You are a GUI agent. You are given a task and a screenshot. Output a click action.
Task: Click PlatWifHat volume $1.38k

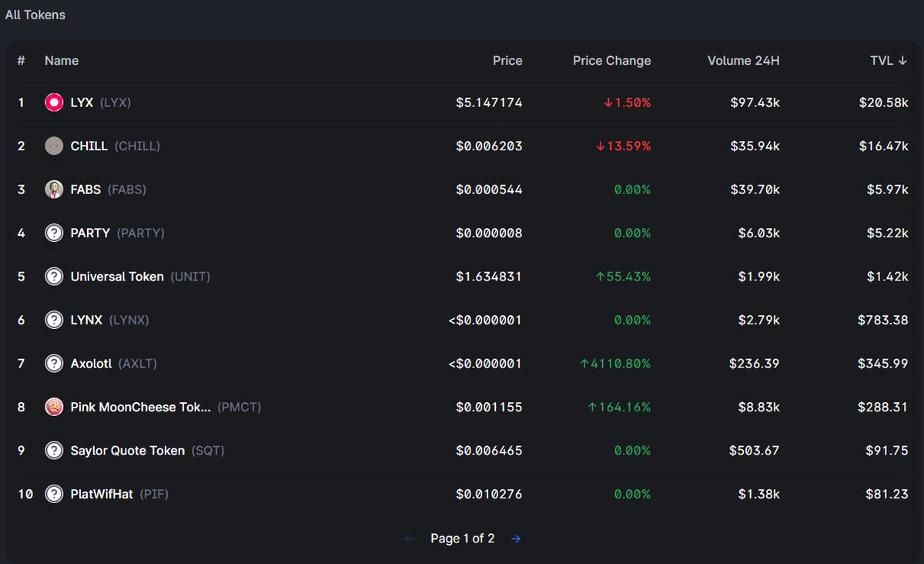tap(758, 494)
